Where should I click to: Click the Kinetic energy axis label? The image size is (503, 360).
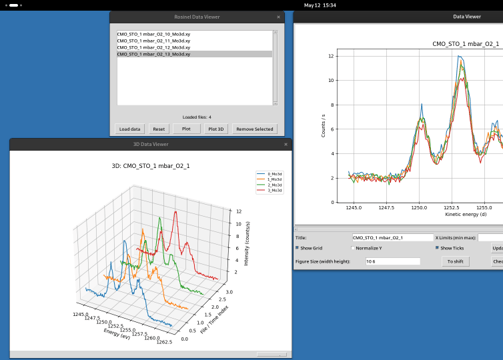pos(466,214)
